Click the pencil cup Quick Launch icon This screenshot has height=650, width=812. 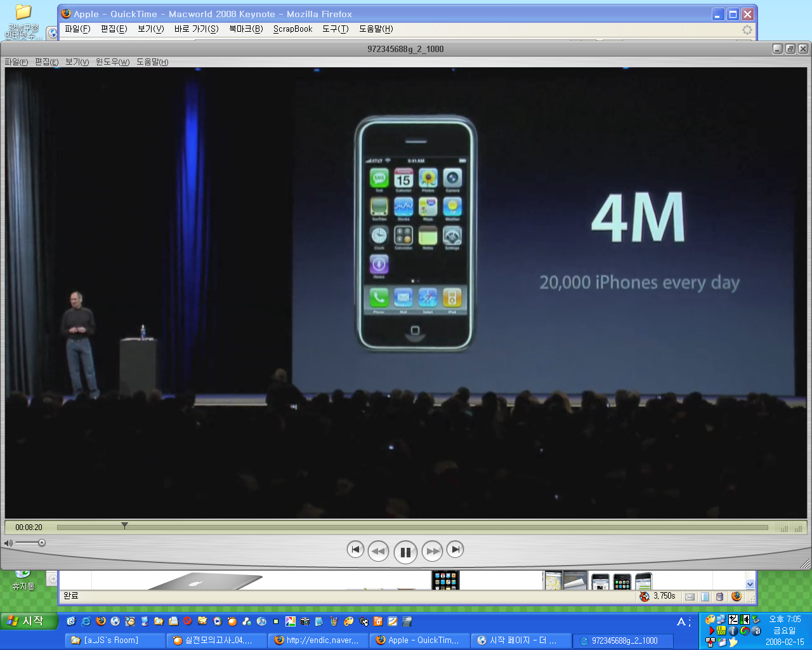[334, 621]
